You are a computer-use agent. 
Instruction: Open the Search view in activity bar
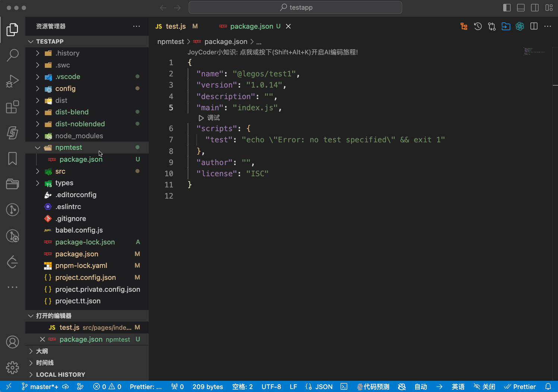coord(12,55)
